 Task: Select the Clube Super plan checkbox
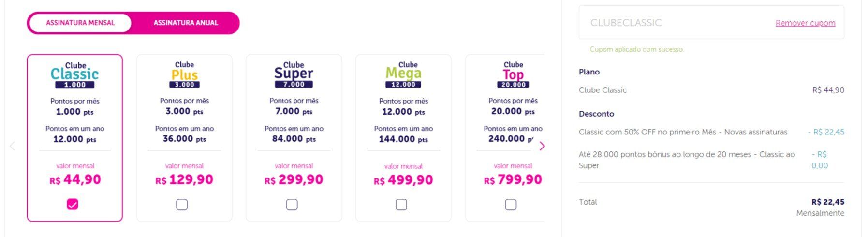[x=292, y=205]
